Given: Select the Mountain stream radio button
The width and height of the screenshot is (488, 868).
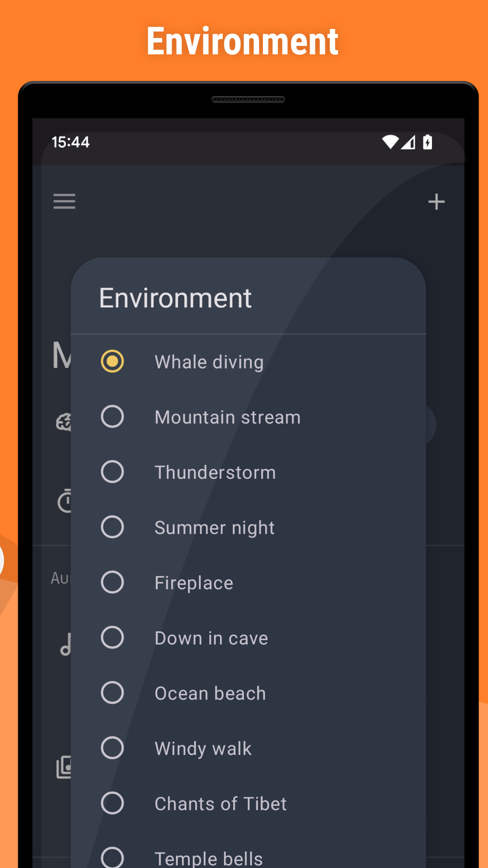Looking at the screenshot, I should pyautogui.click(x=112, y=416).
